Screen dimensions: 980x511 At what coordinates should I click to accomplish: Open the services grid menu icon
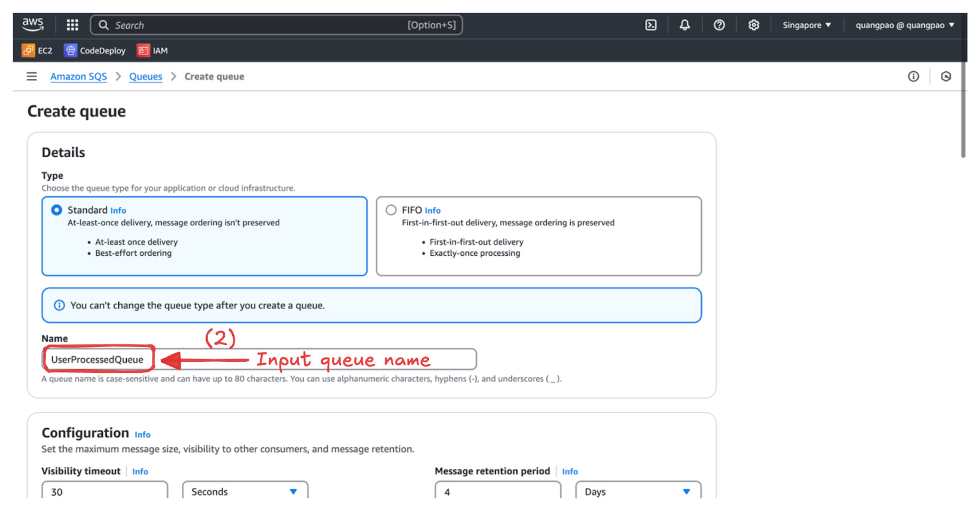[x=72, y=25]
